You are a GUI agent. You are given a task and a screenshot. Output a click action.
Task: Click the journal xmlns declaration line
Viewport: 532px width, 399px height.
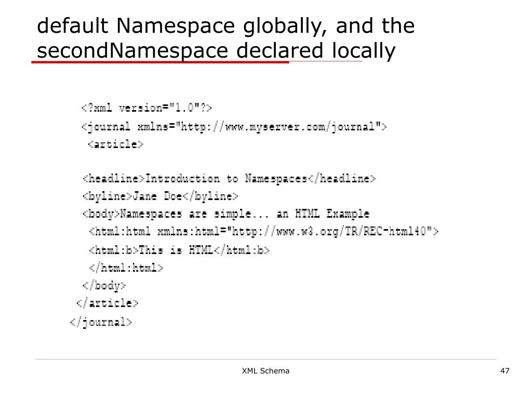click(234, 127)
